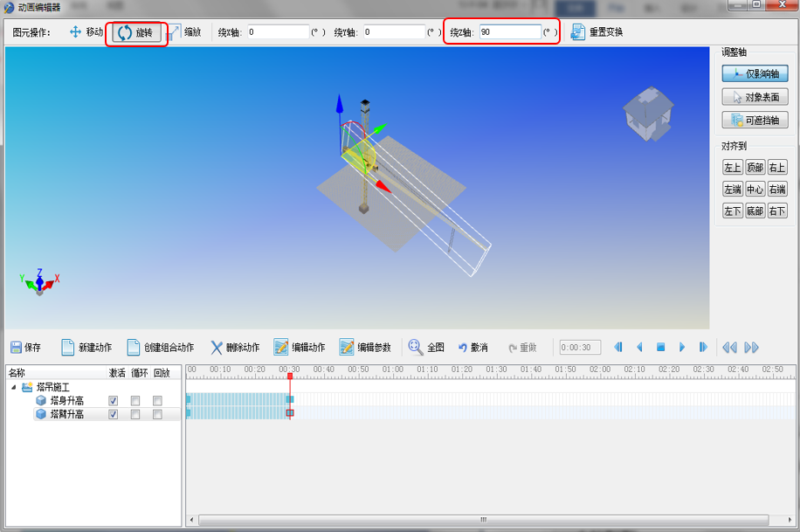Click 全图 zoom full view

[x=426, y=347]
